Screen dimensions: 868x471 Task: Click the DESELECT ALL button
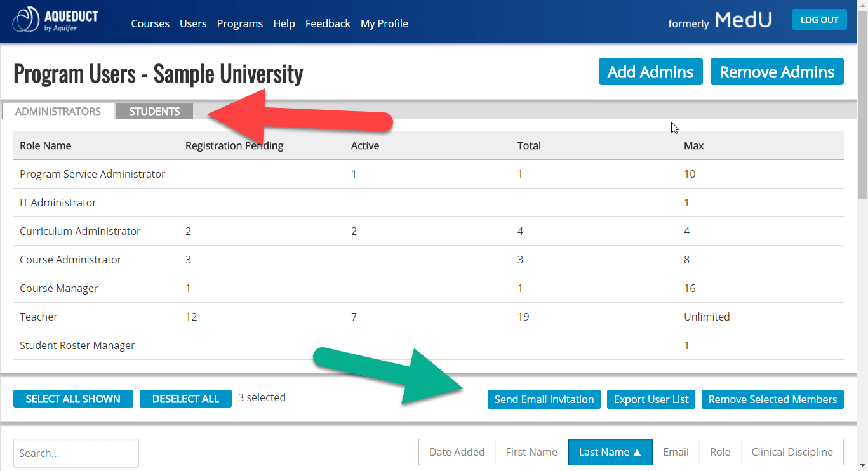tap(185, 399)
